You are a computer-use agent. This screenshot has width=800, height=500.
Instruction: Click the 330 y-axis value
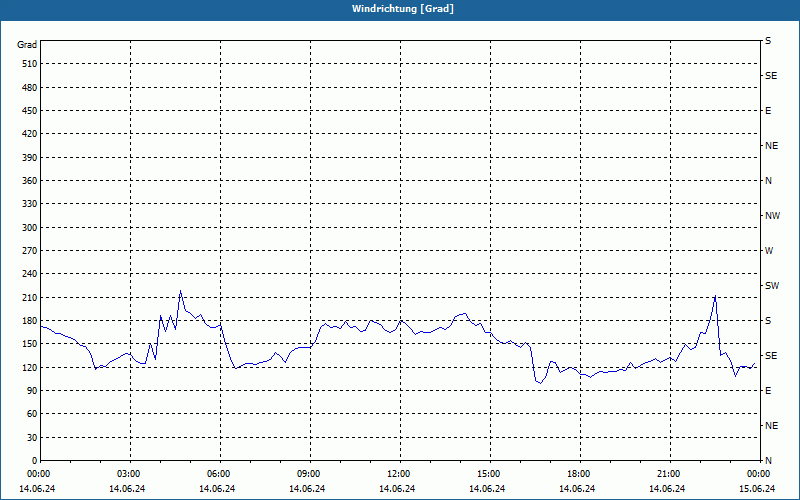[x=30, y=204]
